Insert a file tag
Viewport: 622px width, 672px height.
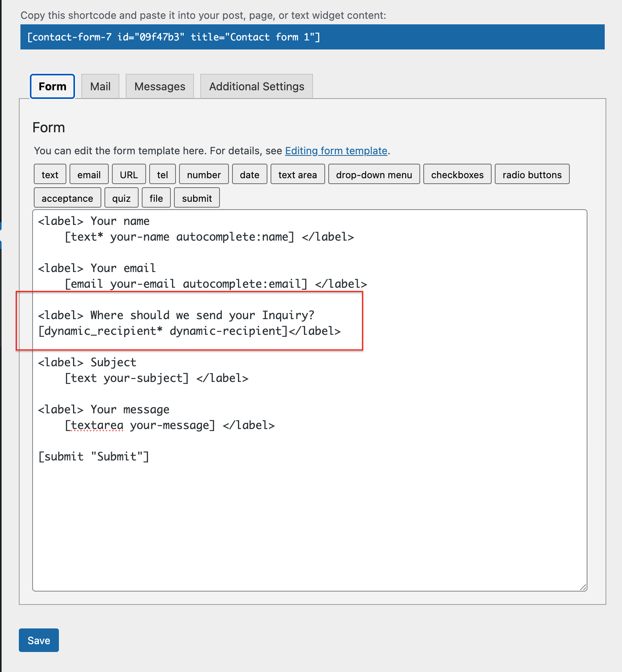pos(156,198)
